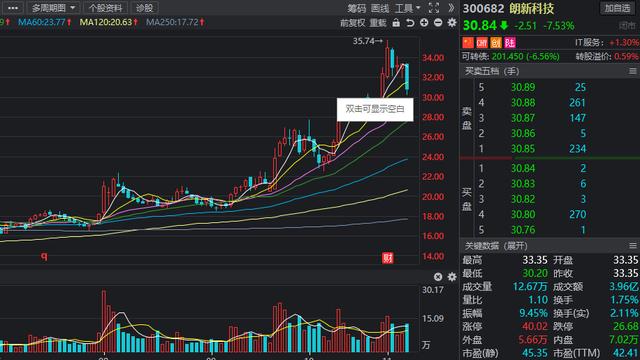Screen dimensions: 640x360
Task: Zoom out chart with minus icon
Action: [438, 23]
